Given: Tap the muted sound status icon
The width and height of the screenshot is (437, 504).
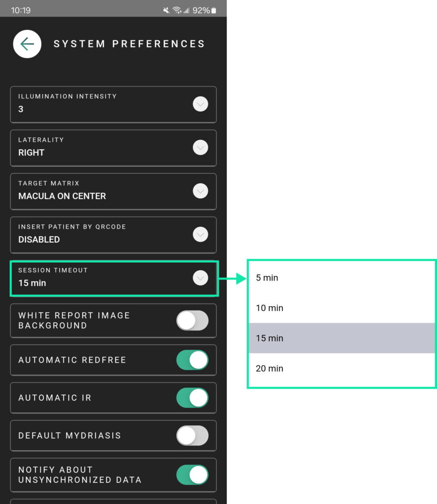Looking at the screenshot, I should (166, 10).
